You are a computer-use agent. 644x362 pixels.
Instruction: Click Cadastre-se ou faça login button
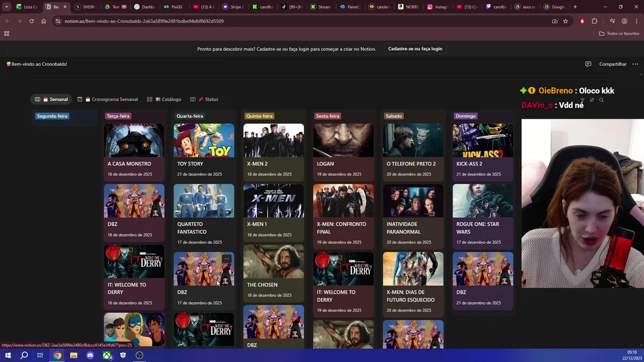click(415, 49)
